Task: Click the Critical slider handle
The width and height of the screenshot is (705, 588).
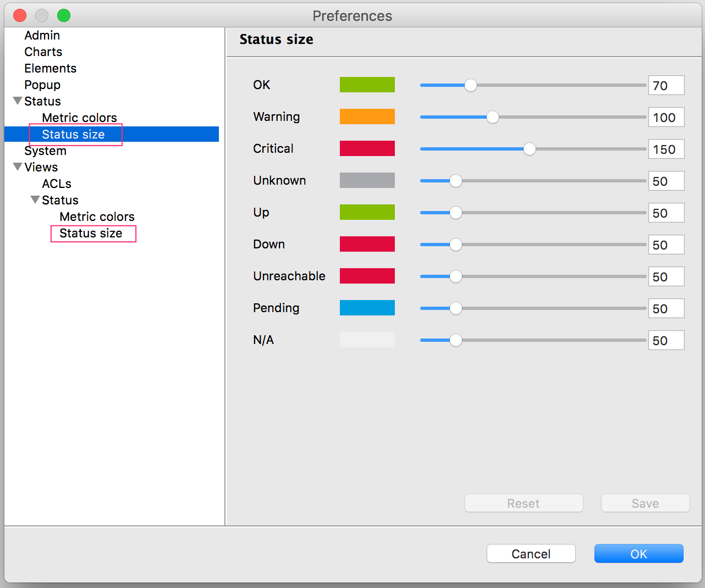Action: 529,148
